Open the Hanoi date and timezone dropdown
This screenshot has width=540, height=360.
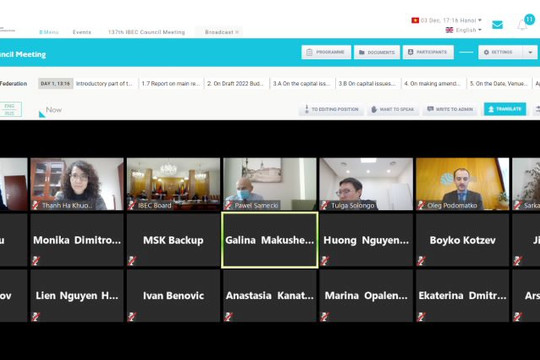point(447,20)
